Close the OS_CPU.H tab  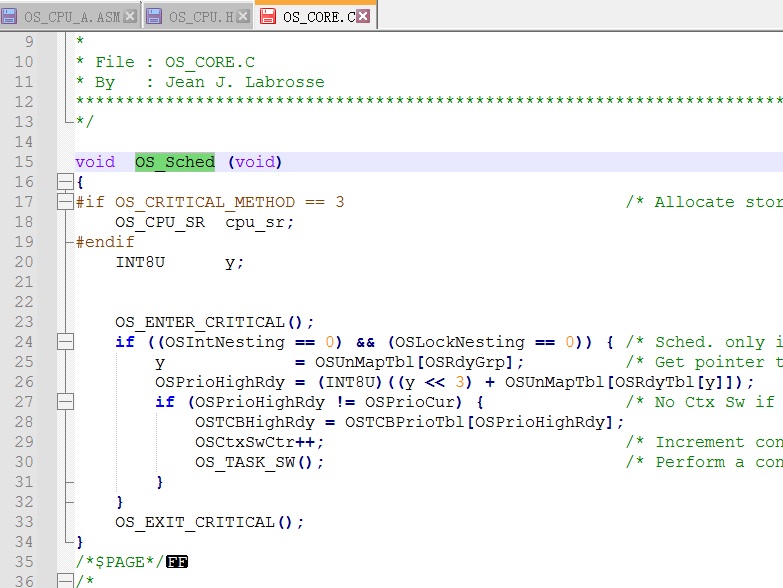pos(242,16)
